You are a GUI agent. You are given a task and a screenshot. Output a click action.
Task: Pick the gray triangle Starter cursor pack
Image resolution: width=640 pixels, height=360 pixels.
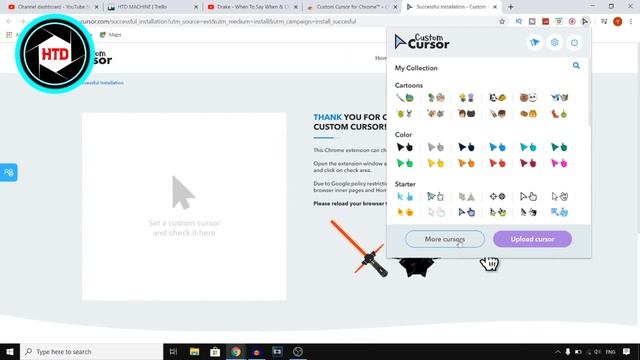coord(466,197)
